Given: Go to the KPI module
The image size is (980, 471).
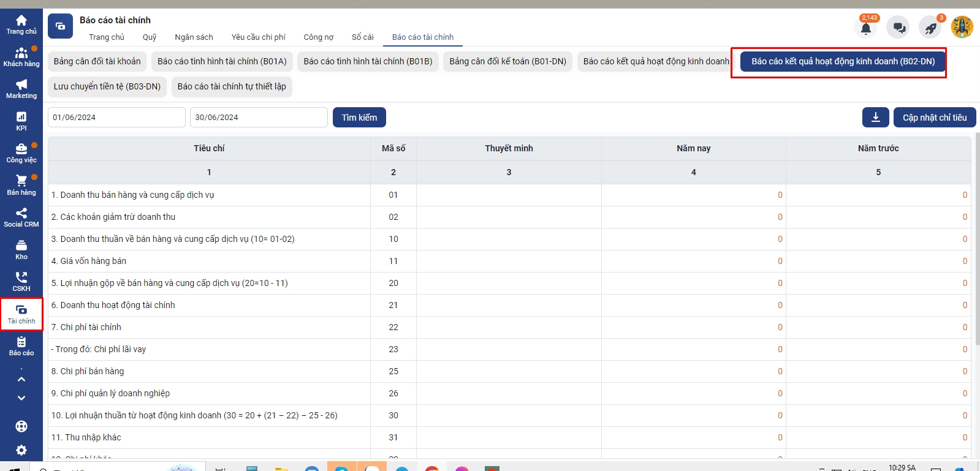Looking at the screenshot, I should pyautogui.click(x=21, y=121).
